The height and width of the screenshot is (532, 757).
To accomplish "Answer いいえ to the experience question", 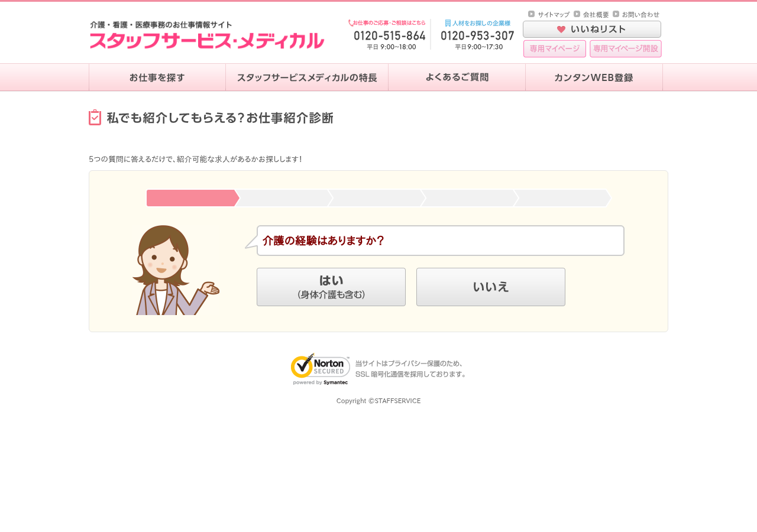I will (491, 287).
